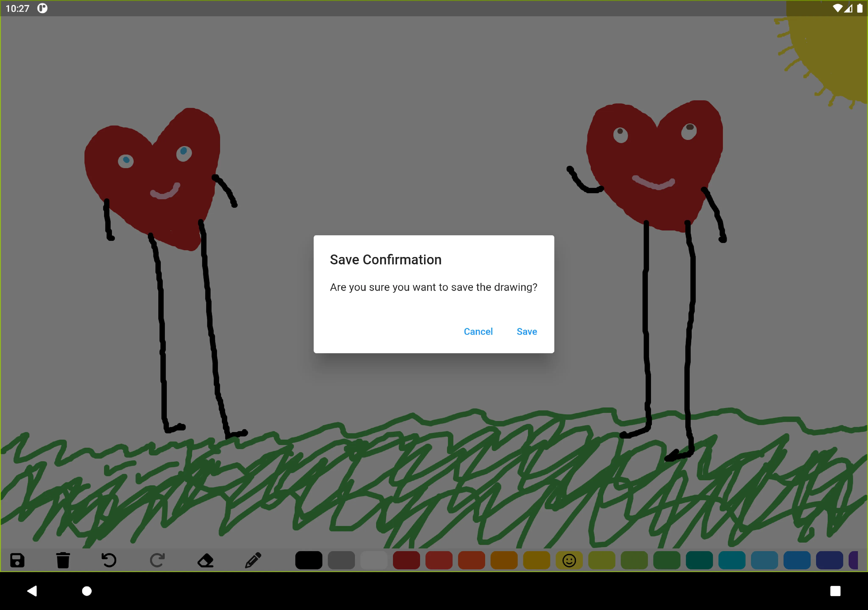The height and width of the screenshot is (610, 868).
Task: Confirm with the Save button
Action: [x=527, y=331]
